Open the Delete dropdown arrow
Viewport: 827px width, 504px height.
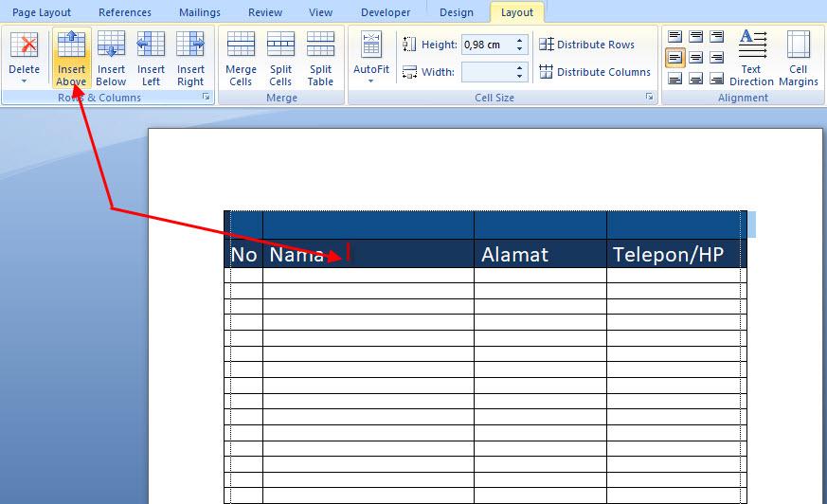[x=24, y=81]
